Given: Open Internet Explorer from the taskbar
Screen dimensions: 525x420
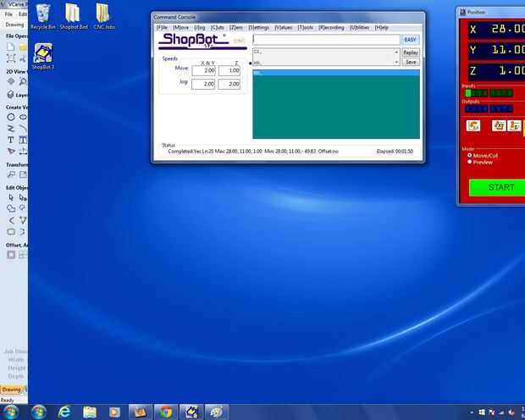Looking at the screenshot, I should pyautogui.click(x=64, y=412).
